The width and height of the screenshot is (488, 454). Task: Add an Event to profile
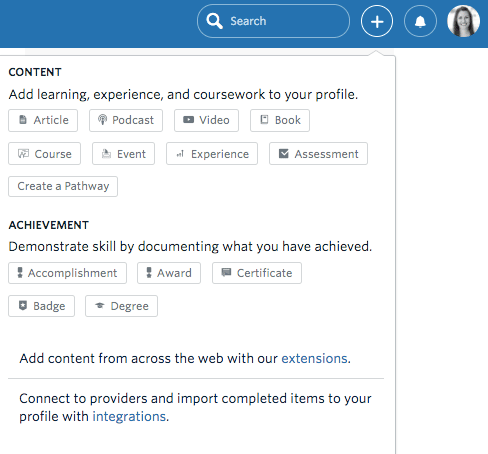point(123,154)
